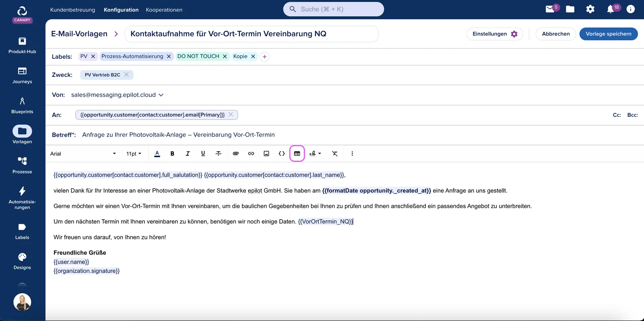Open notifications bell with 18 badge
644x321 pixels.
tap(611, 9)
